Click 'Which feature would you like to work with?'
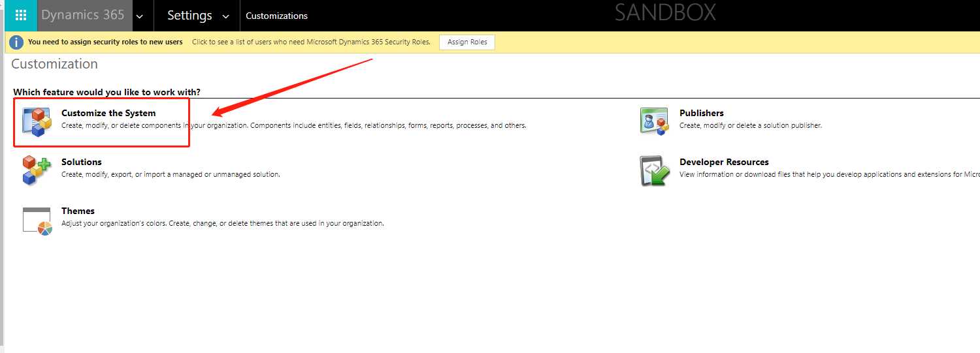The width and height of the screenshot is (980, 353). [107, 92]
